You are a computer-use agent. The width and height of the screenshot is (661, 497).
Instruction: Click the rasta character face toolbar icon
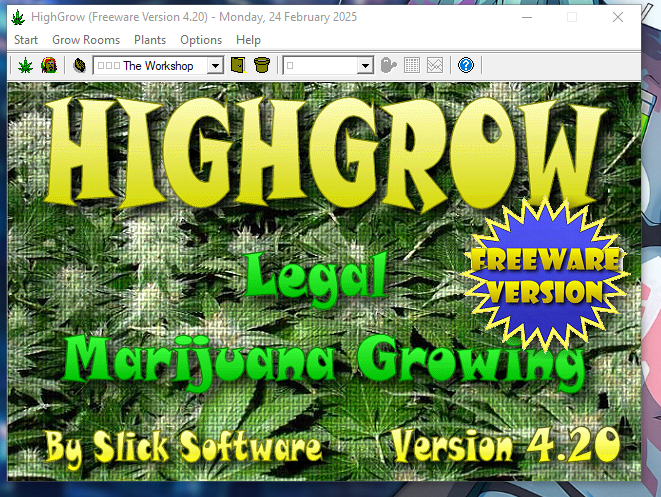pos(49,65)
